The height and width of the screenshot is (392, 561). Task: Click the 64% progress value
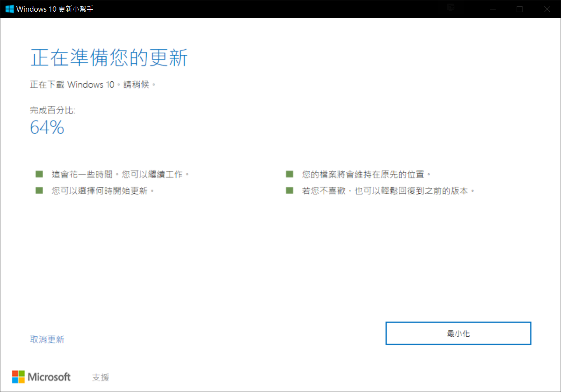(x=47, y=128)
